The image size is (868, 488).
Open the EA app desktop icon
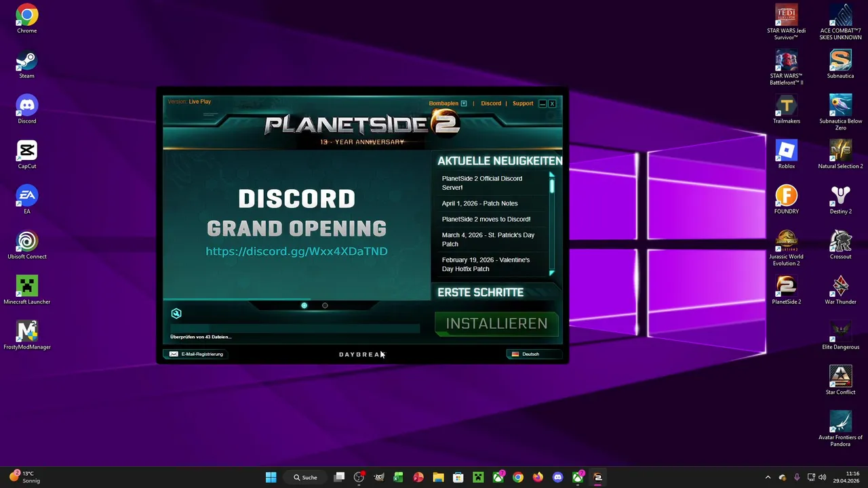27,200
